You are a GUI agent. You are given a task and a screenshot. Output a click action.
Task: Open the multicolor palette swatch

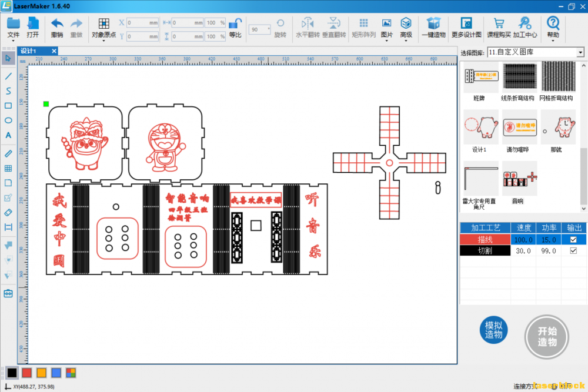(x=71, y=373)
